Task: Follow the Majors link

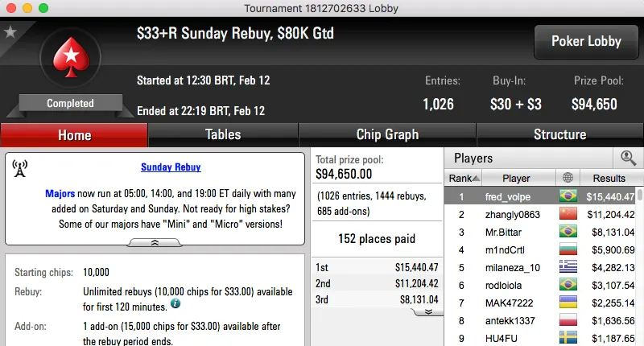Action: tap(60, 194)
